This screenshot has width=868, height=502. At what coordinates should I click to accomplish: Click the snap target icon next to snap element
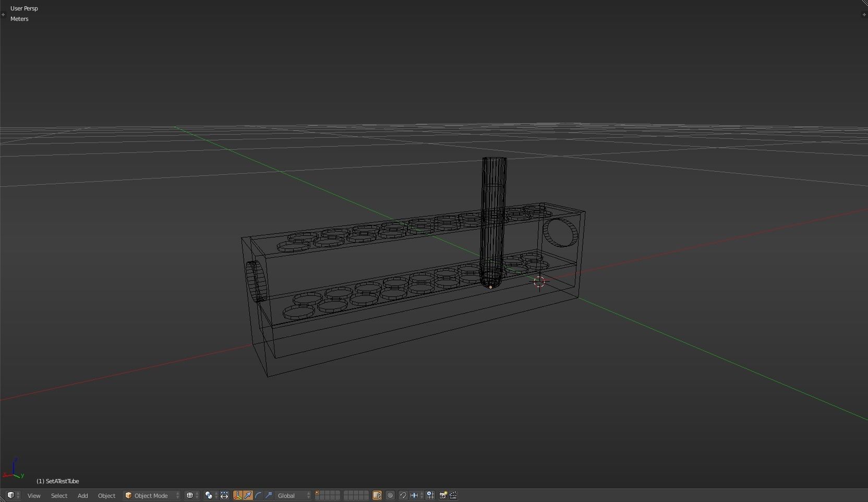430,495
